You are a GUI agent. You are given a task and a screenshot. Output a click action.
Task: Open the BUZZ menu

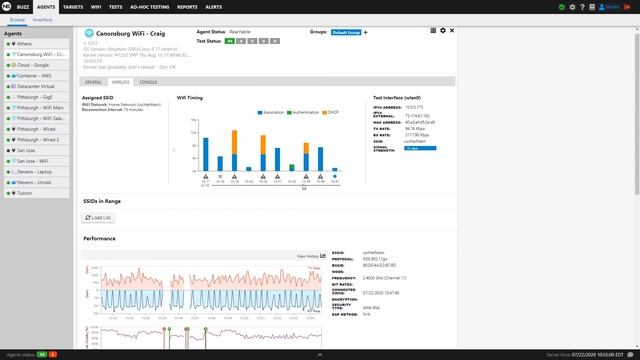(23, 7)
